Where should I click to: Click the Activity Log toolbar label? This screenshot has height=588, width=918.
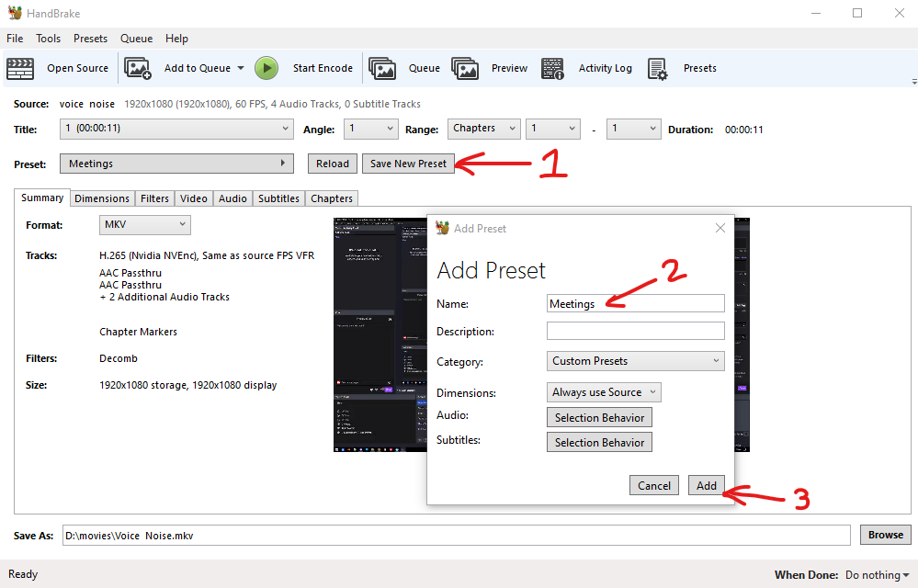coord(606,69)
